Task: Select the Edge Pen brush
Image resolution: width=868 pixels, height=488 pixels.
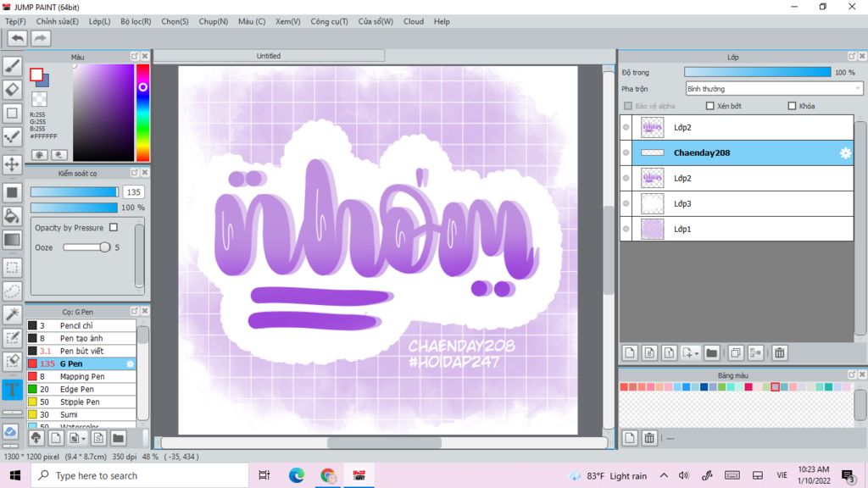Action: point(81,389)
